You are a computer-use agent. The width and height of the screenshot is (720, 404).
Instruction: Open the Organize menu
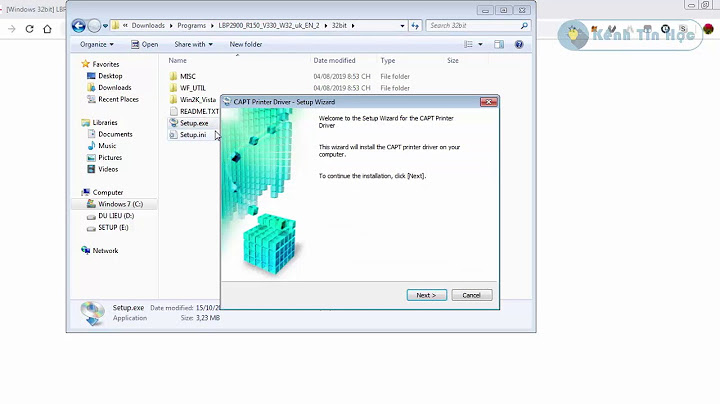96,45
